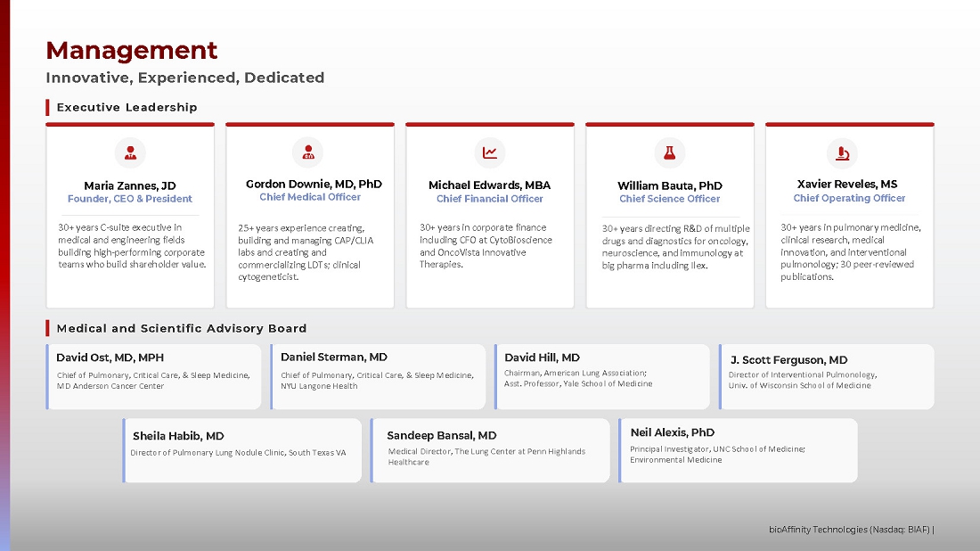
Task: Click the J. Scott Ferguson, MD card
Action: pos(827,376)
